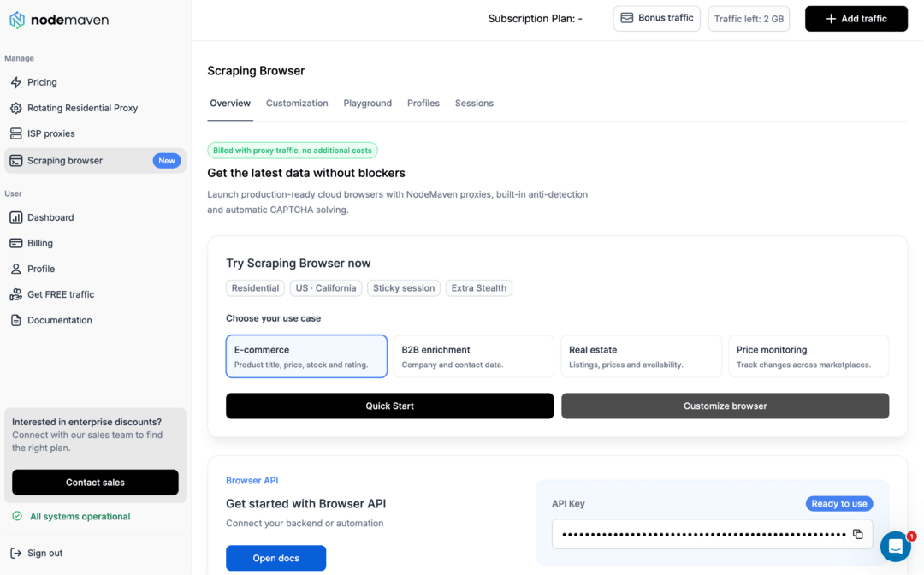Click the Get FREE traffic hand icon
This screenshot has width=924, height=575.
click(x=16, y=294)
